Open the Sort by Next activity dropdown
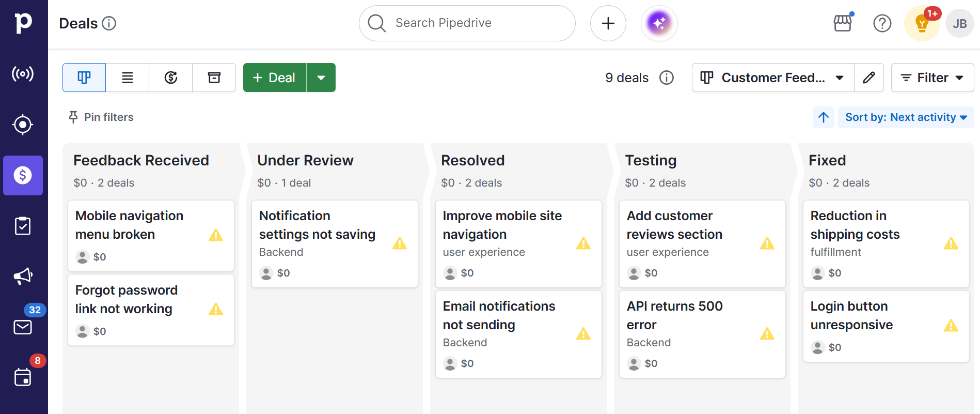Viewport: 980px width, 414px height. 906,117
